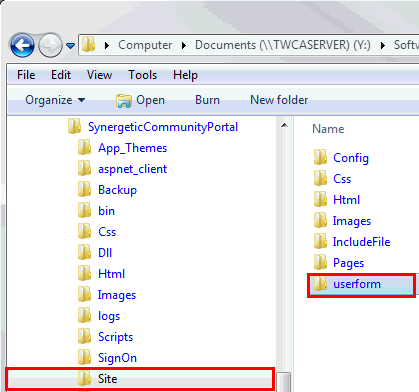
Task: Click the App_Themes folder icon
Action: 84,148
